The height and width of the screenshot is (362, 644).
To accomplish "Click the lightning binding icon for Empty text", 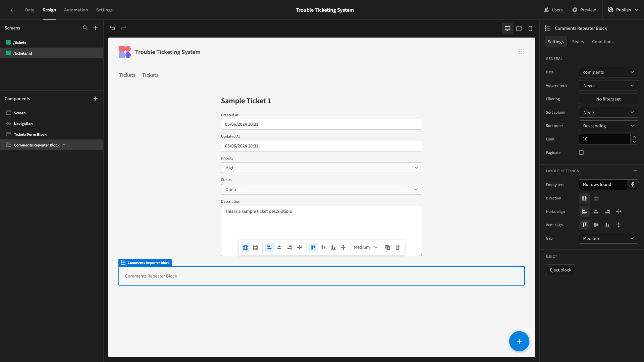I will (633, 185).
